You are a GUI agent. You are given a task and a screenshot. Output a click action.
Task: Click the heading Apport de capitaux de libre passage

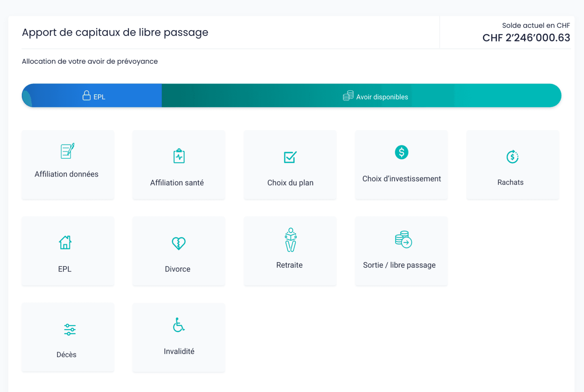coord(115,32)
